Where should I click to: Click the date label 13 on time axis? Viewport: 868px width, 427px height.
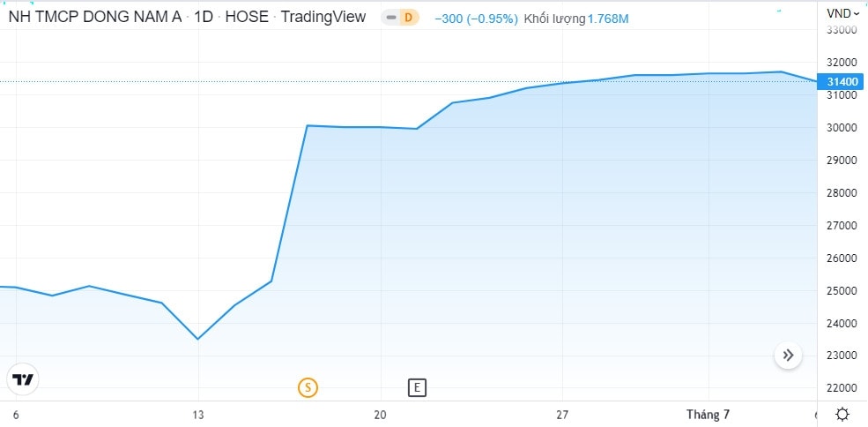click(198, 415)
